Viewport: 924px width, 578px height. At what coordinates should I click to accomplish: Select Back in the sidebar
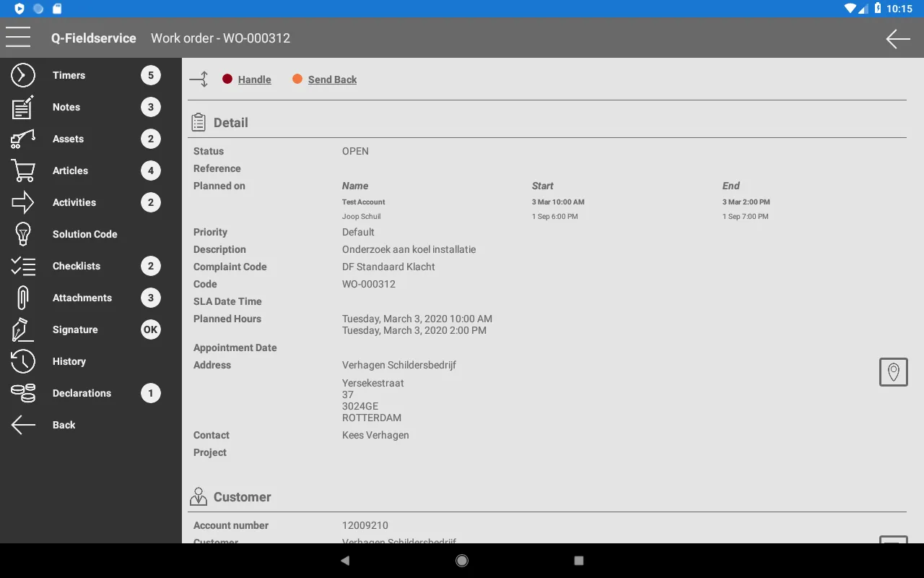coord(91,425)
